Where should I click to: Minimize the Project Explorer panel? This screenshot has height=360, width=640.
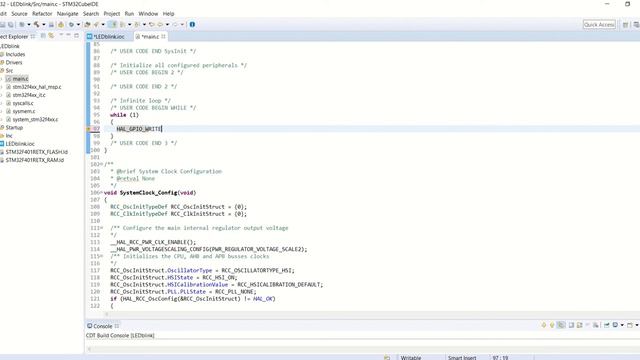pyautogui.click(x=68, y=36)
